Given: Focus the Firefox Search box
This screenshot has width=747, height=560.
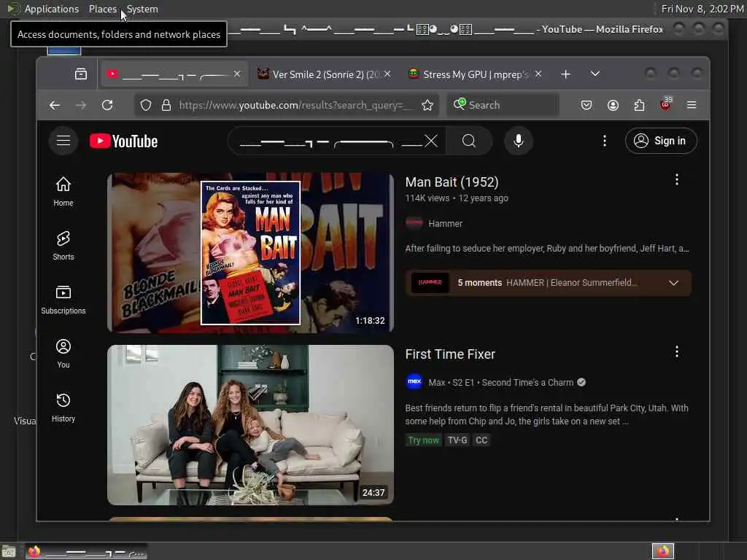Looking at the screenshot, I should coord(503,105).
